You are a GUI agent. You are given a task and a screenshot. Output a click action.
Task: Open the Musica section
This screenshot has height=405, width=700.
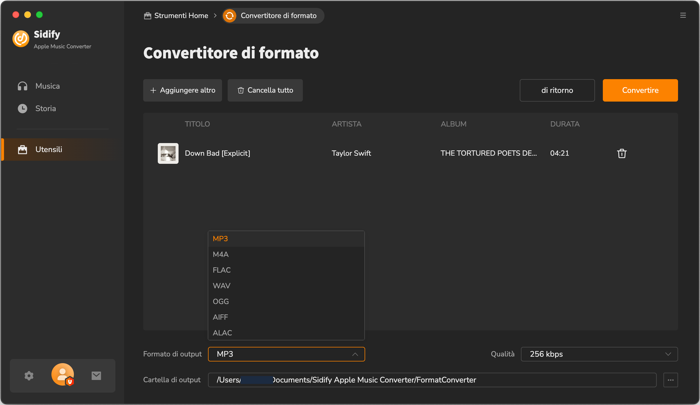47,86
